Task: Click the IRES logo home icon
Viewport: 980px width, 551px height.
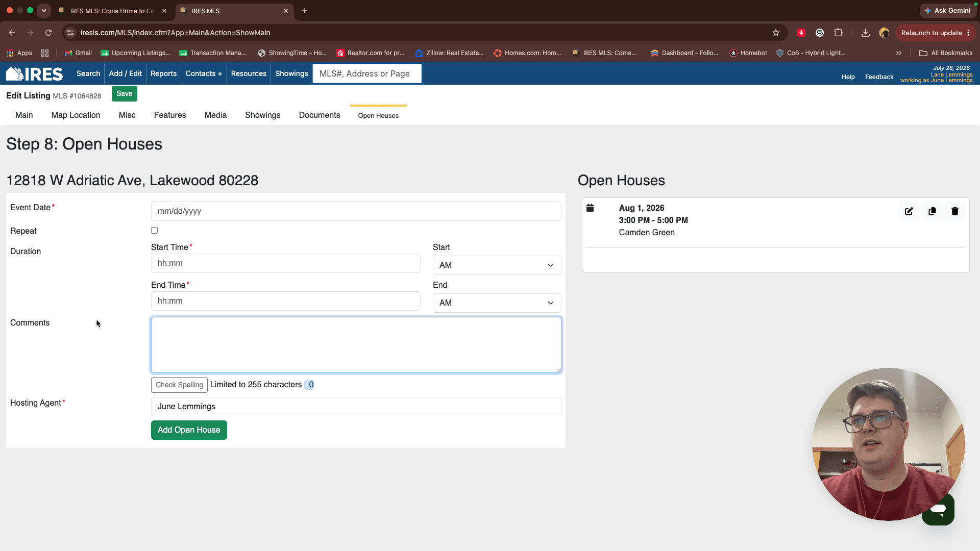Action: click(34, 74)
